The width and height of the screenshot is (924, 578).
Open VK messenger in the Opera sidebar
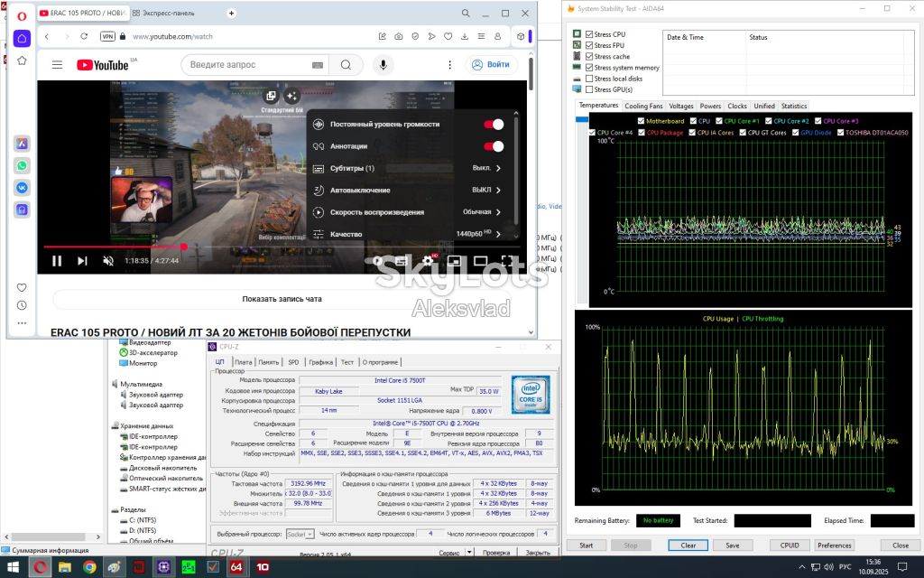click(x=22, y=188)
